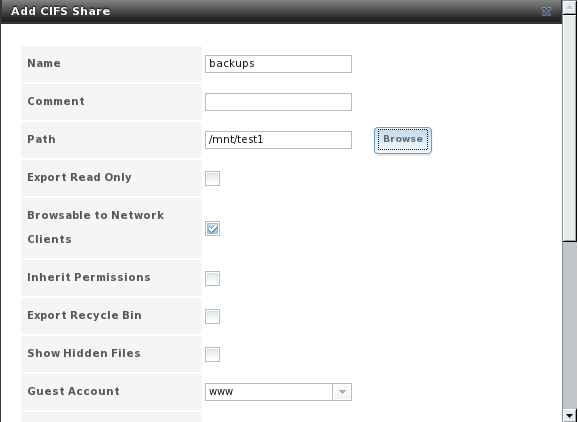Tick the Export Recycle Bin checkbox
The image size is (578, 422).
coord(212,317)
